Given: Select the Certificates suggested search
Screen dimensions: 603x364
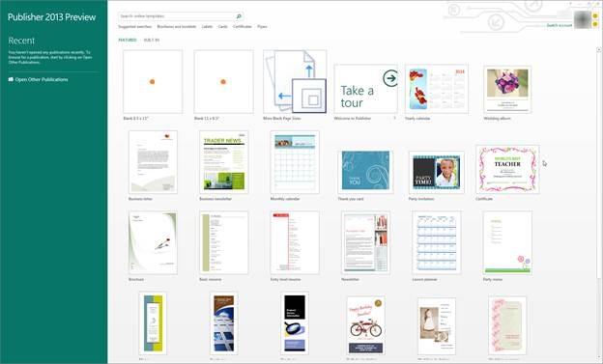Looking at the screenshot, I should pos(243,26).
